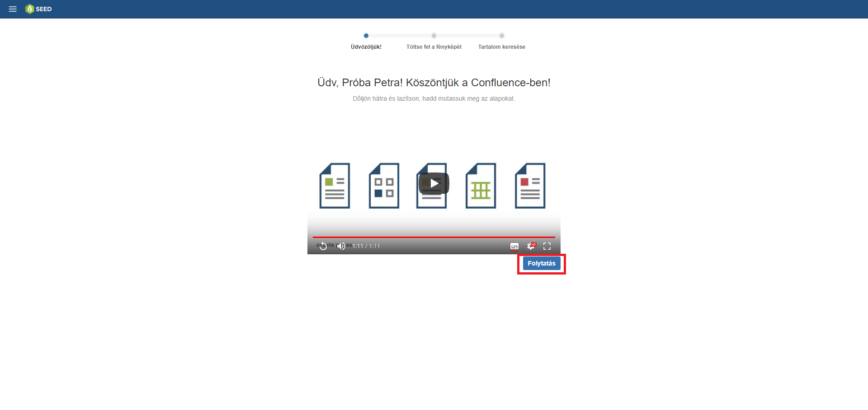
Task: Click the document icon with the green table
Action: [481, 186]
